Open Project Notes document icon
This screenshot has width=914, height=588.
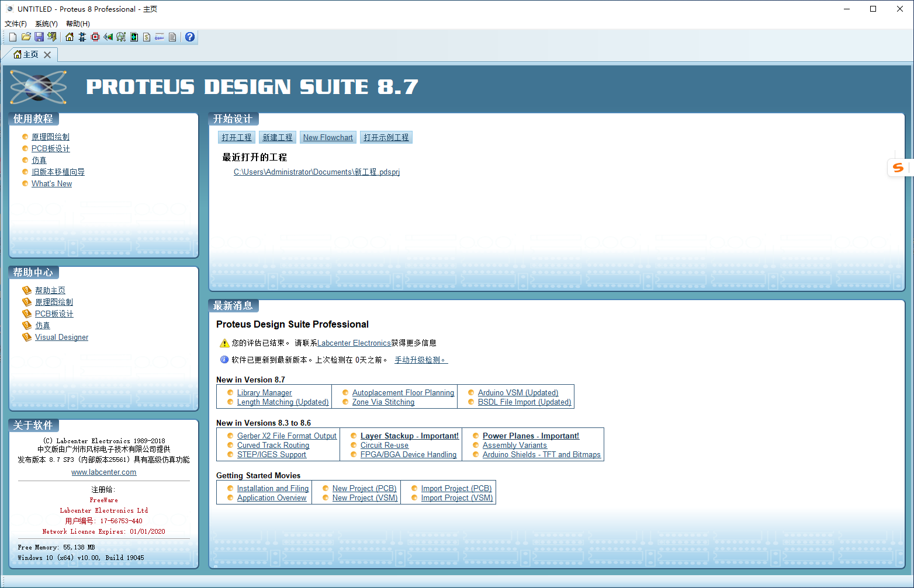click(172, 37)
